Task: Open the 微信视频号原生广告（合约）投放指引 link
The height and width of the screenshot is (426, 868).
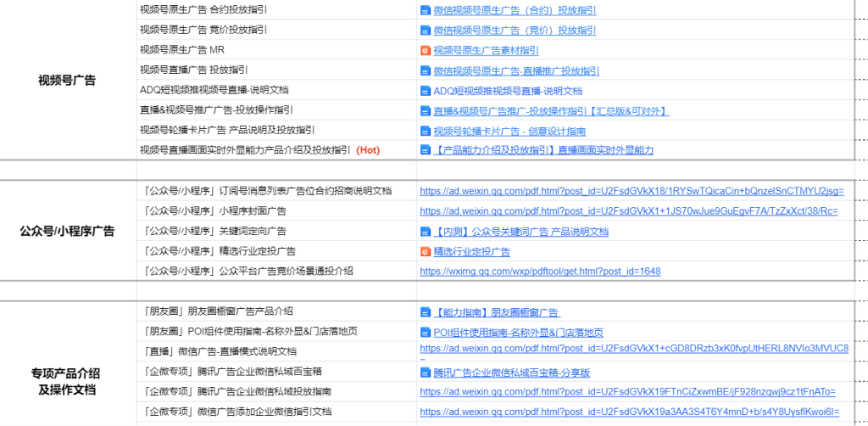Action: pos(515,10)
